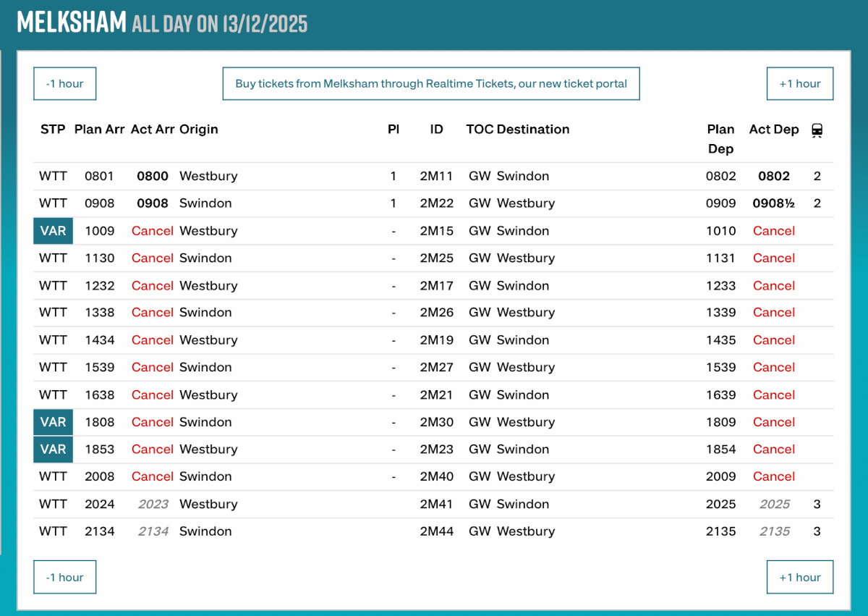Click the VAR badge for the 1808 service

click(x=53, y=422)
